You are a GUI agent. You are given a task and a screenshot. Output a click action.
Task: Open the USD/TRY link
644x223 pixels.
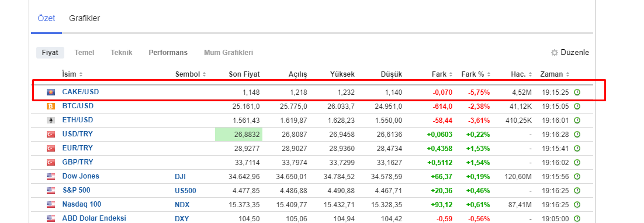click(x=78, y=133)
